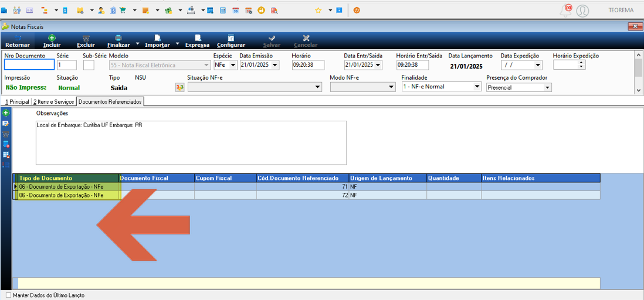
Task: Click the edit note icon in left sidebar
Action: pyautogui.click(x=6, y=123)
